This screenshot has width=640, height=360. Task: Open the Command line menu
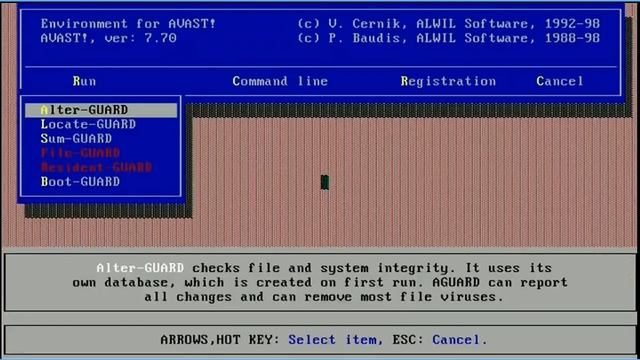click(280, 81)
